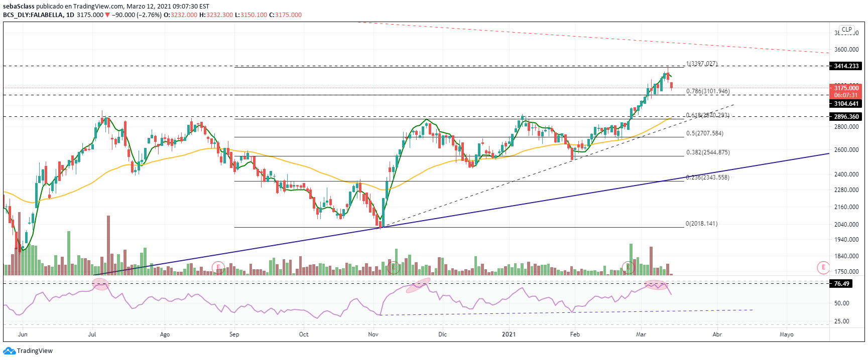Click the high value H:3232.300
The image size is (868, 360).
tap(216, 15)
